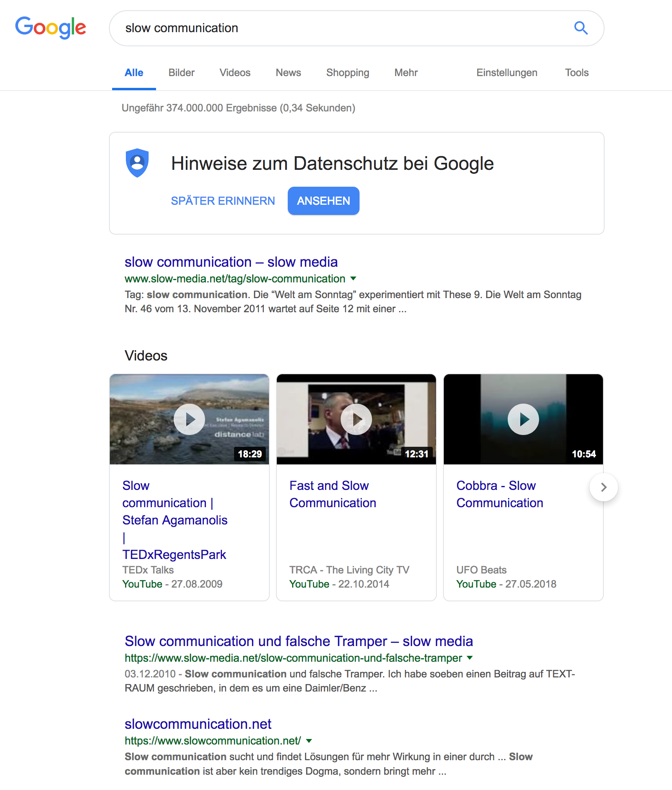Expand the Mehr search menu
This screenshot has height=790, width=672.
pyautogui.click(x=406, y=73)
